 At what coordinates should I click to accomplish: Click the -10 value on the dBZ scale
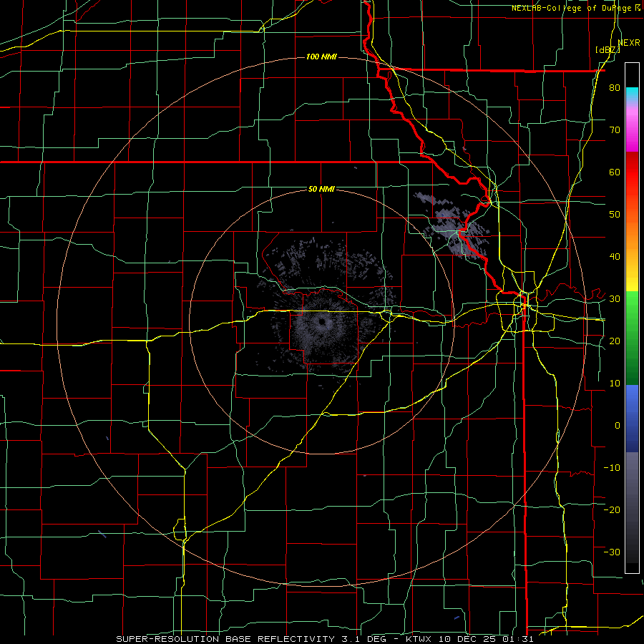(x=612, y=467)
